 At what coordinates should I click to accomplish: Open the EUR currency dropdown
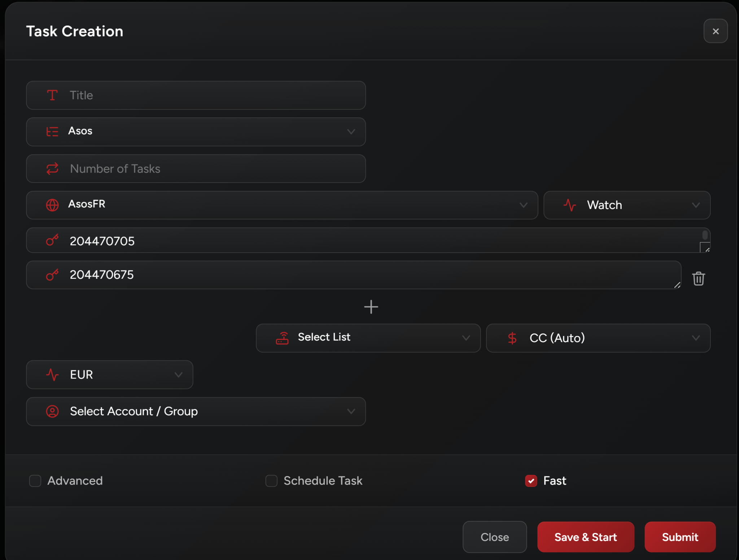click(109, 375)
